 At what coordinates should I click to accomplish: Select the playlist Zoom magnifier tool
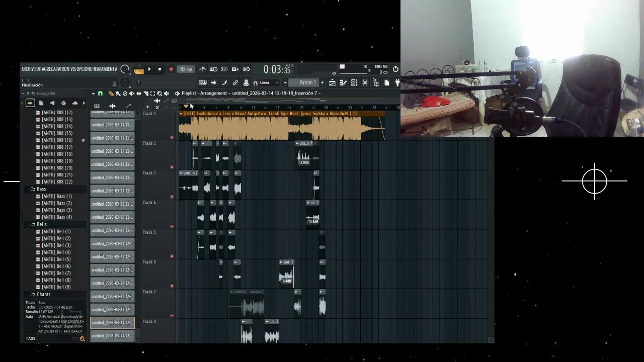[159, 94]
